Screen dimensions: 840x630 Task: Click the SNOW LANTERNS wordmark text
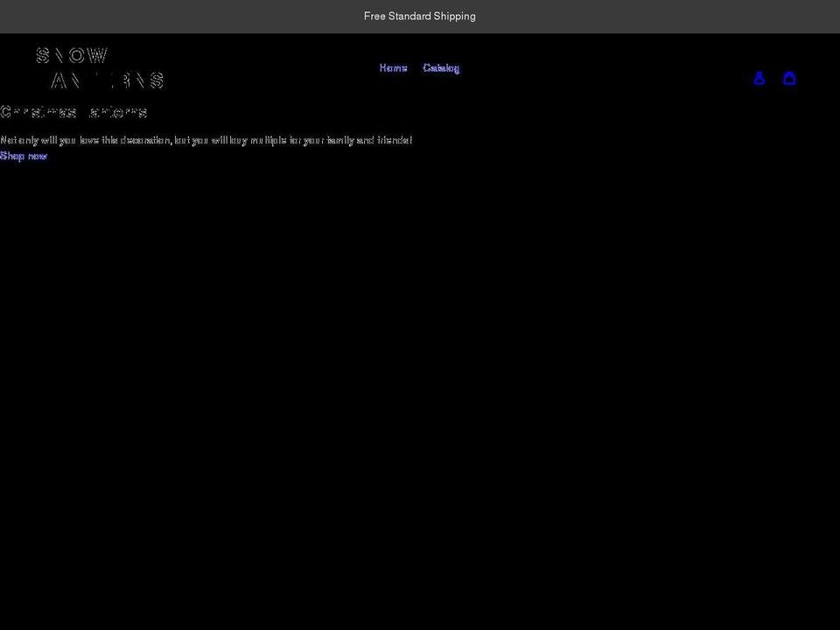pyautogui.click(x=99, y=67)
